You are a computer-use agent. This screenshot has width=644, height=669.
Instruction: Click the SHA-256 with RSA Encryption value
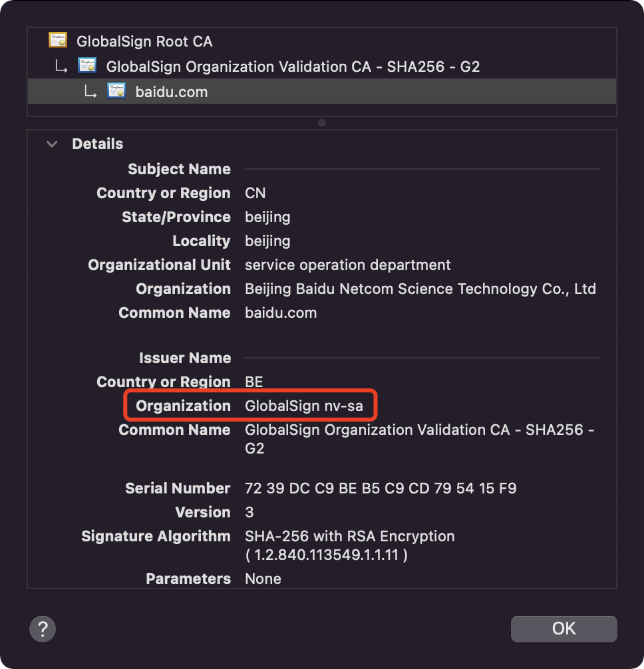pyautogui.click(x=349, y=536)
